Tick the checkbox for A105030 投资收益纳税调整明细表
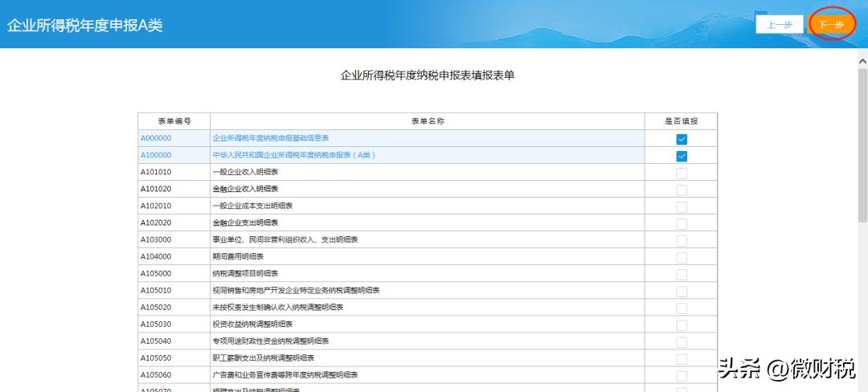This screenshot has height=392, width=868. point(682,325)
